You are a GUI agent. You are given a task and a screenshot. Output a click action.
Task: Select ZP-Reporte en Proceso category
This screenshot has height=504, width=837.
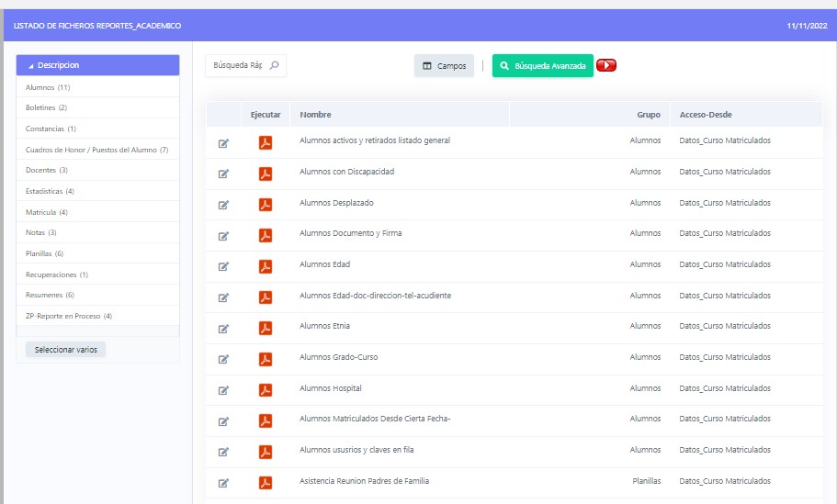coord(68,316)
